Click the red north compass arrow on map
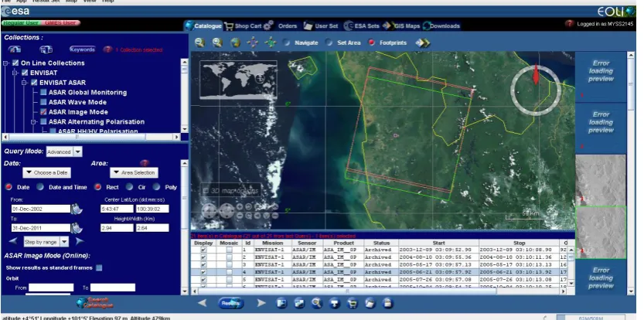 [x=536, y=74]
